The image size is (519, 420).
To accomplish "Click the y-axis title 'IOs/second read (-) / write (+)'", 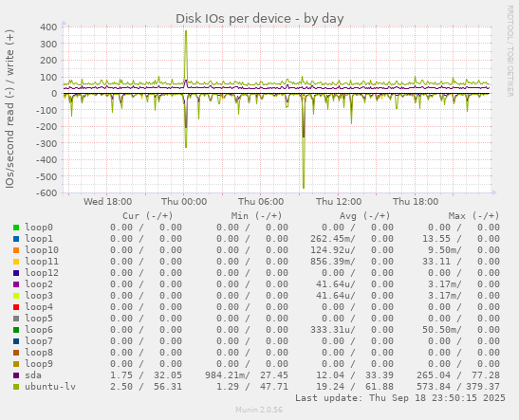I will point(9,109).
